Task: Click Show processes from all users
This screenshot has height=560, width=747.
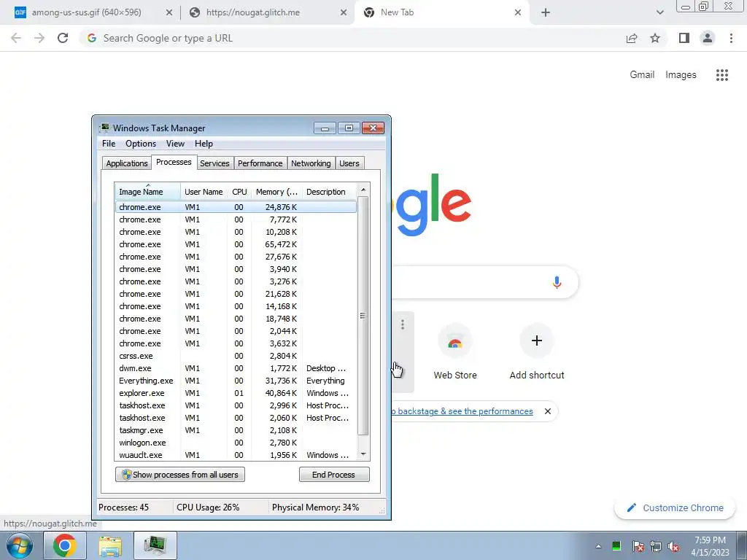Action: click(x=180, y=474)
